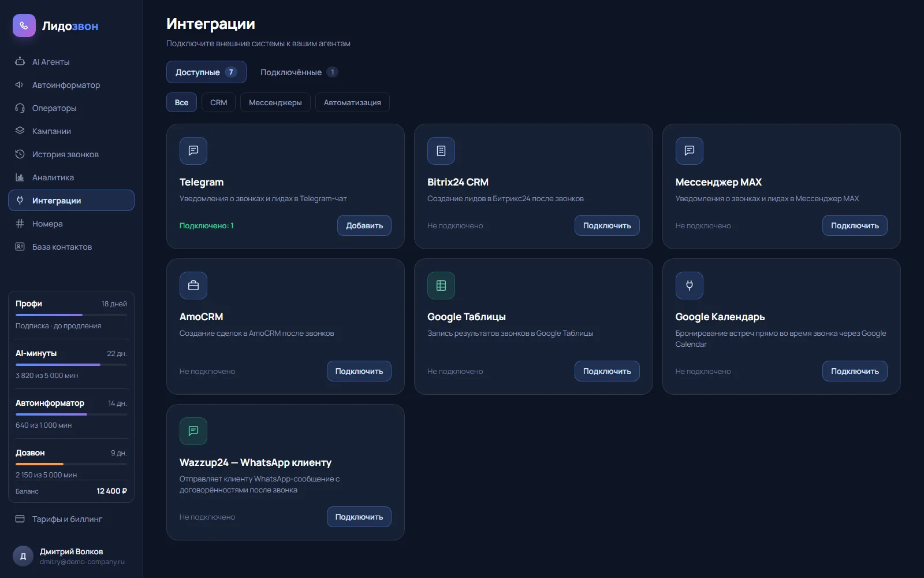Filter integrations by CRM
924x578 pixels.
click(218, 102)
